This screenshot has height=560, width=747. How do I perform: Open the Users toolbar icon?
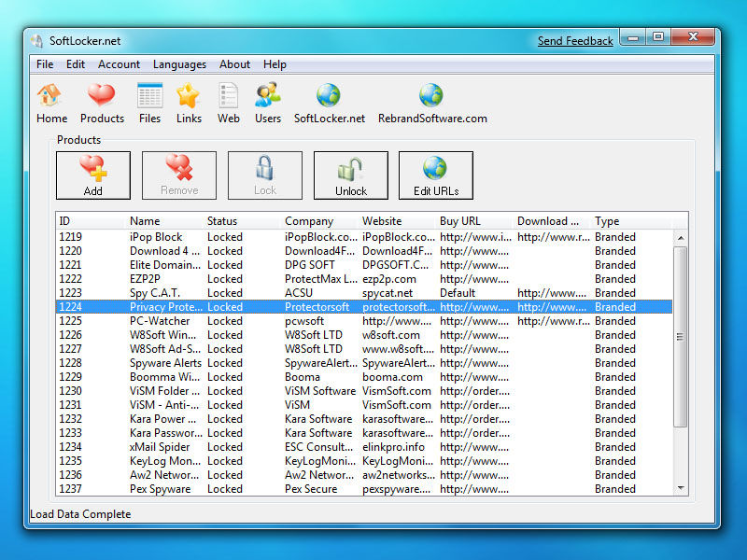pos(268,104)
